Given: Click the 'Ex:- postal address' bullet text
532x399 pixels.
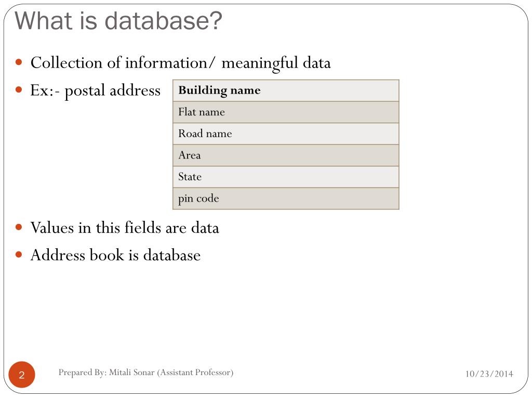Looking at the screenshot, I should pyautogui.click(x=96, y=90).
